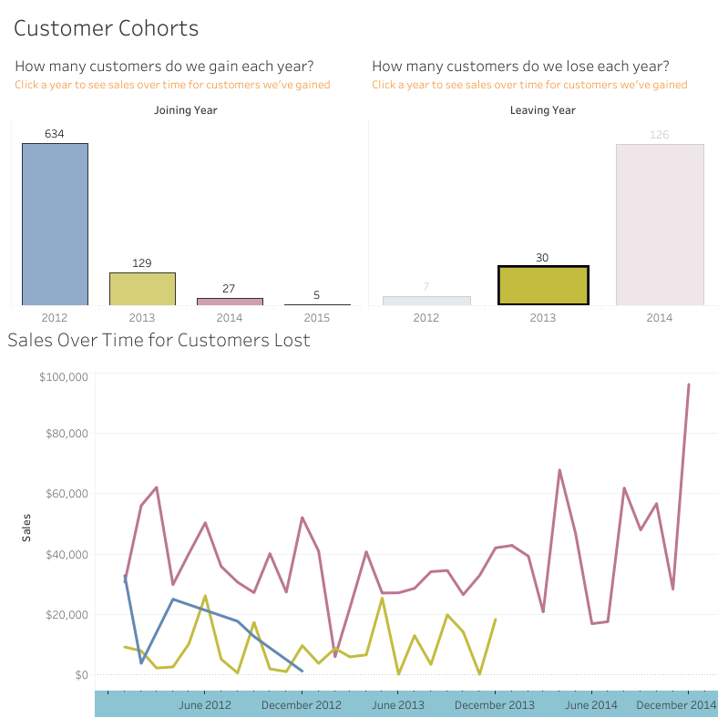Click the June 2013 axis label
Image resolution: width=728 pixels, height=728 pixels.
pos(398,705)
